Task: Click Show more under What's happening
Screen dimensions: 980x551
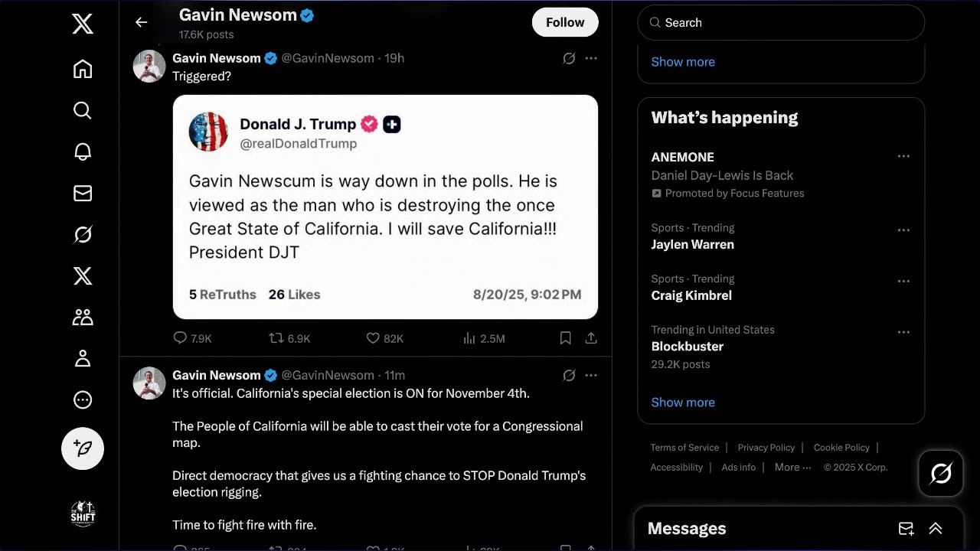Action: (x=683, y=403)
